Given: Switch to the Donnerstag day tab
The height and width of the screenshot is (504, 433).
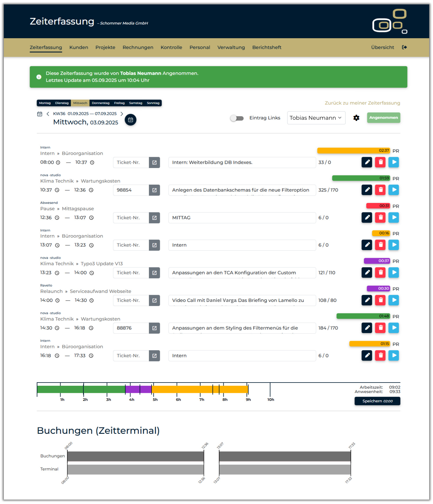Looking at the screenshot, I should 101,103.
